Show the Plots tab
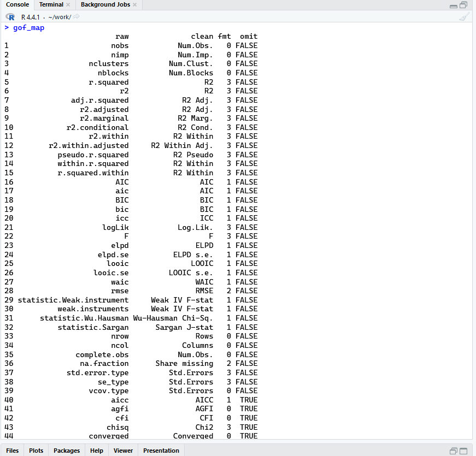Image resolution: width=476 pixels, height=456 pixels. [36, 451]
